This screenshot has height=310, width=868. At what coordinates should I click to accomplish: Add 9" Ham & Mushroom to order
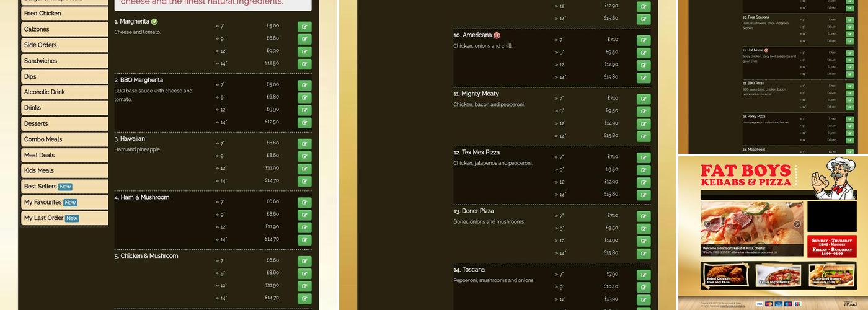[304, 215]
